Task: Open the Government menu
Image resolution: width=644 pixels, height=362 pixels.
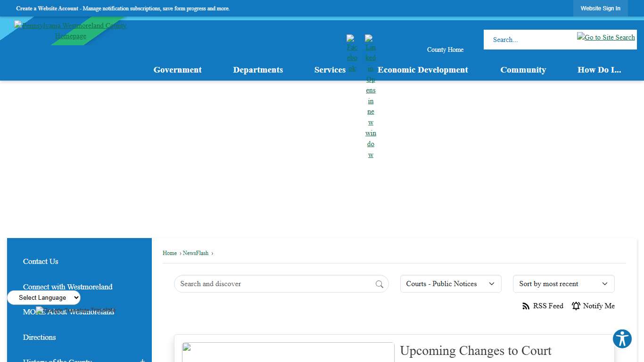Action: click(177, 70)
